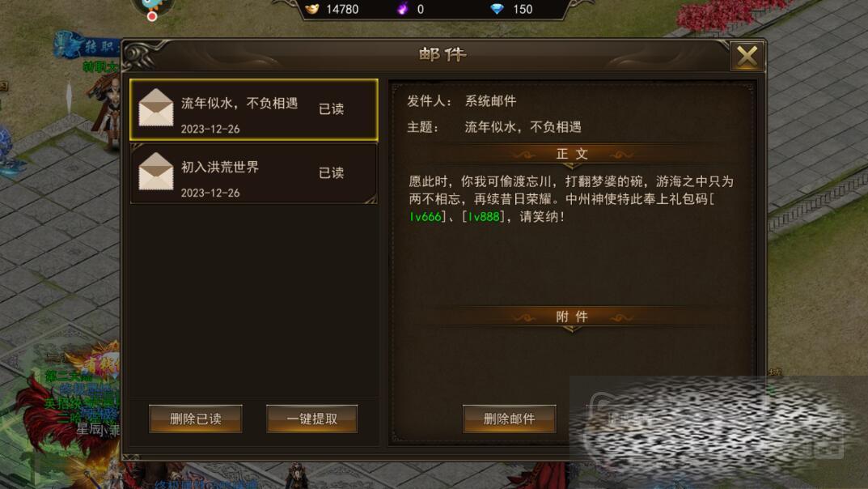Tap the blue diamond currency icon

498,9
